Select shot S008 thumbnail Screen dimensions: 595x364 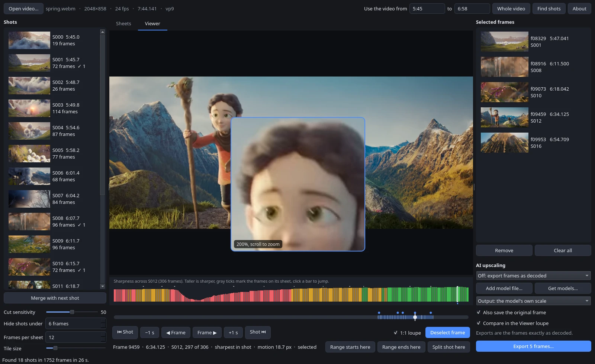29,221
